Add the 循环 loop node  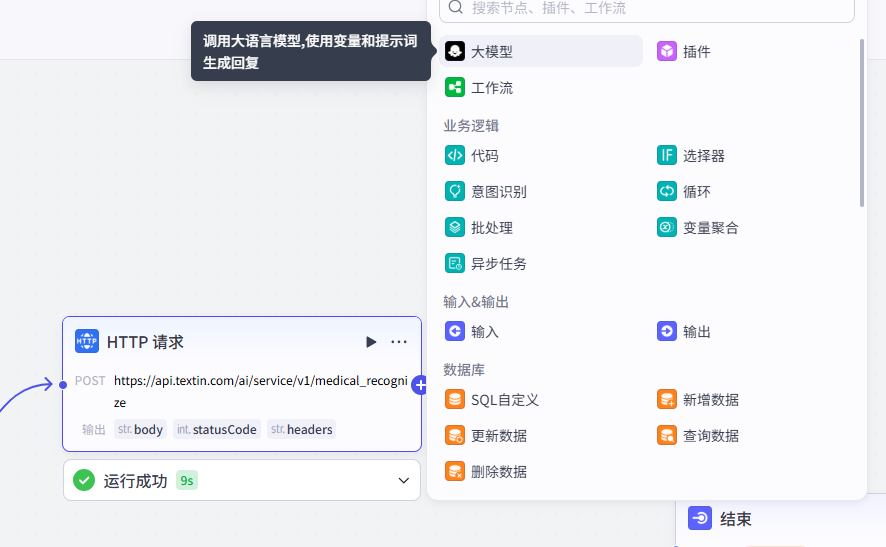point(683,192)
